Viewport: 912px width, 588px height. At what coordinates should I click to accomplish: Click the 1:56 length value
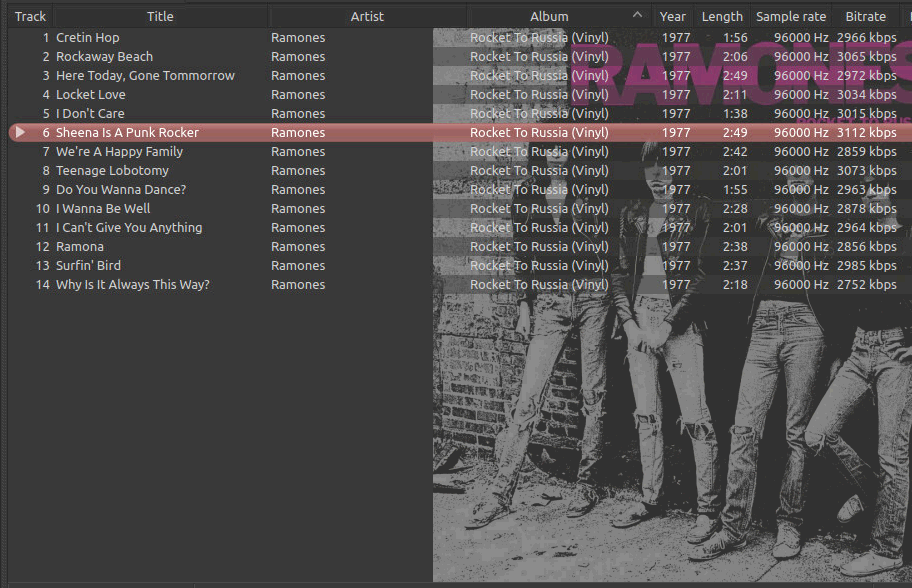click(x=735, y=38)
